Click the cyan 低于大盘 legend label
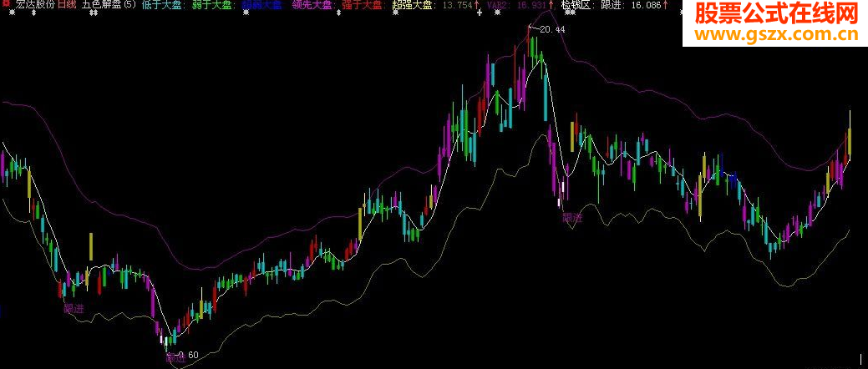The width and height of the screenshot is (868, 369). click(x=163, y=5)
